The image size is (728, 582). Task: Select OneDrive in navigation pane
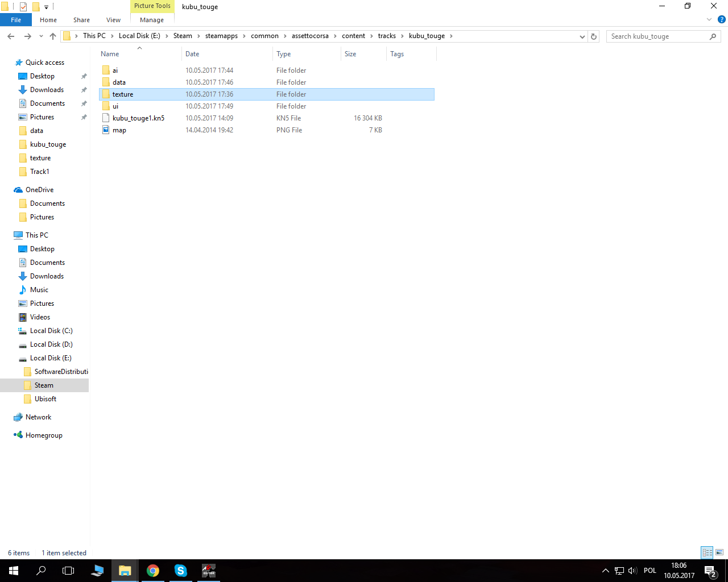point(39,190)
